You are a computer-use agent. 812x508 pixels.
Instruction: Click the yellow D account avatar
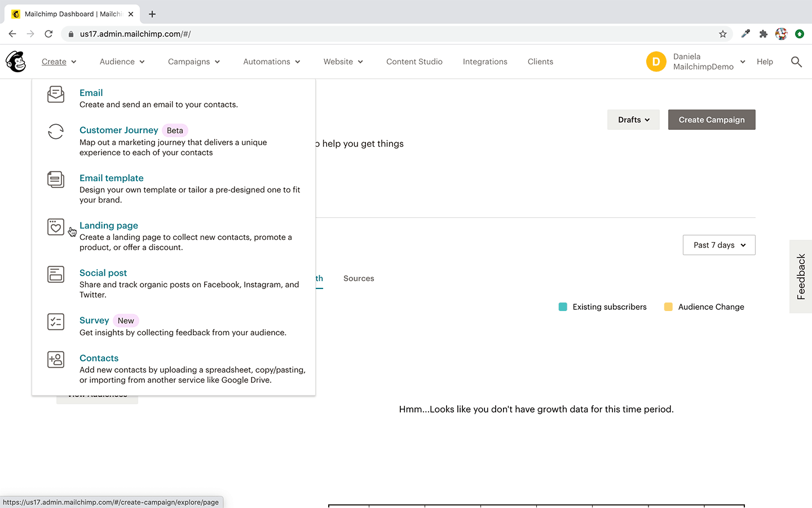tap(656, 62)
